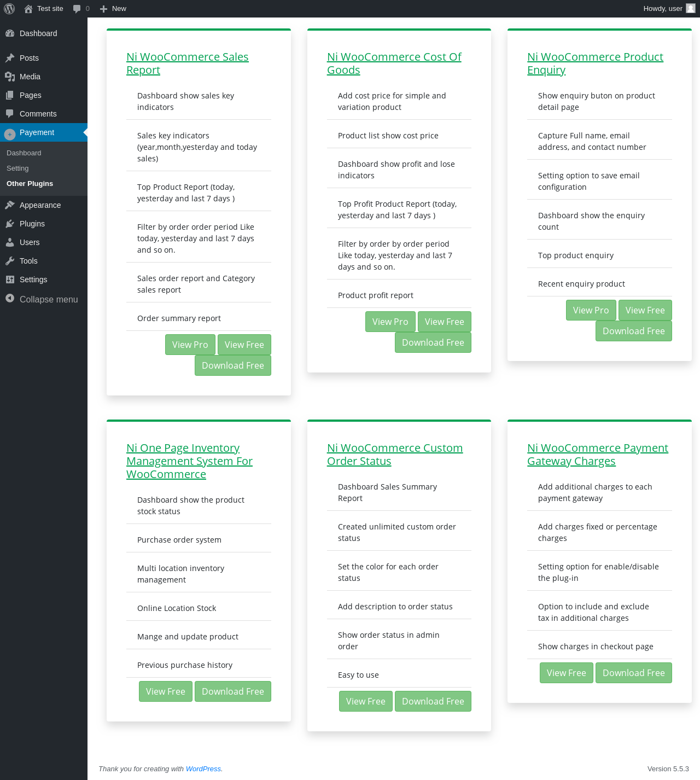700x780 pixels.
Task: Click the Test site home icon
Action: (28, 9)
